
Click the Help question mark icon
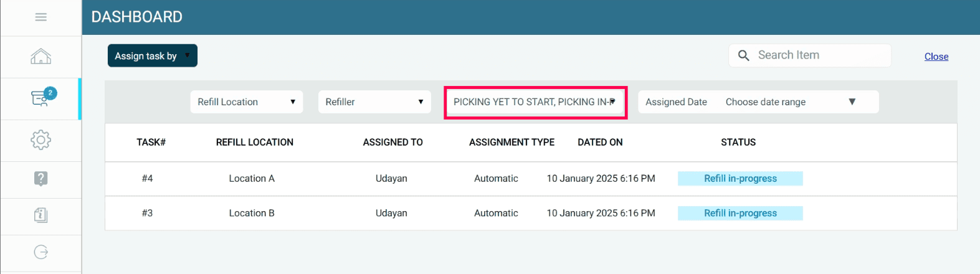point(41,179)
